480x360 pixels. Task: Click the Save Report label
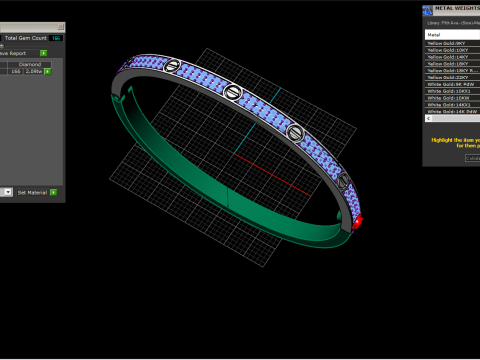pyautogui.click(x=13, y=53)
